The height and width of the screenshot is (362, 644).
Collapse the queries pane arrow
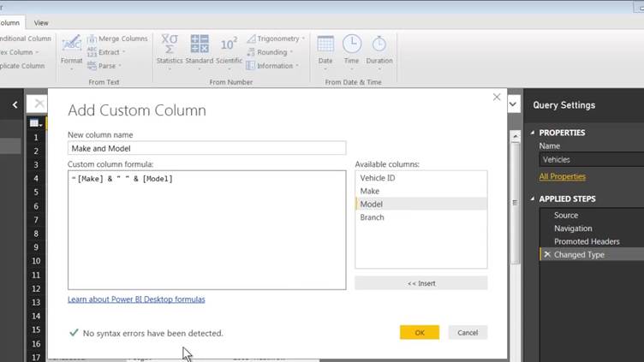click(15, 105)
